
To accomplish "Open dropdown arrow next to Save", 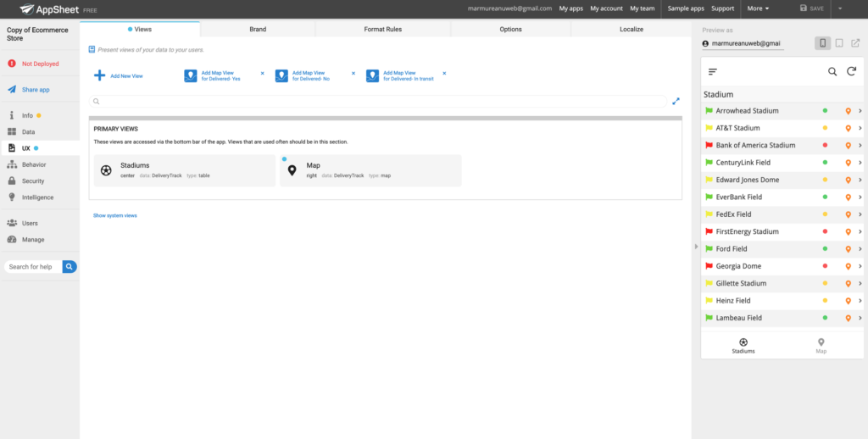I will pyautogui.click(x=840, y=8).
